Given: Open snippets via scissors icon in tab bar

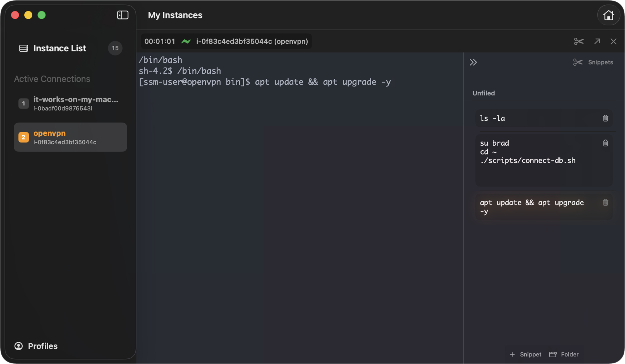Looking at the screenshot, I should click(579, 41).
